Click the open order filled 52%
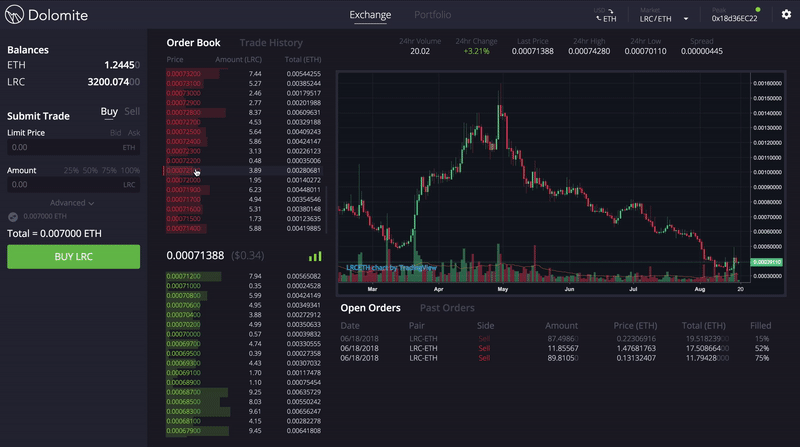Viewport: 800px width, 448px height. (x=556, y=349)
